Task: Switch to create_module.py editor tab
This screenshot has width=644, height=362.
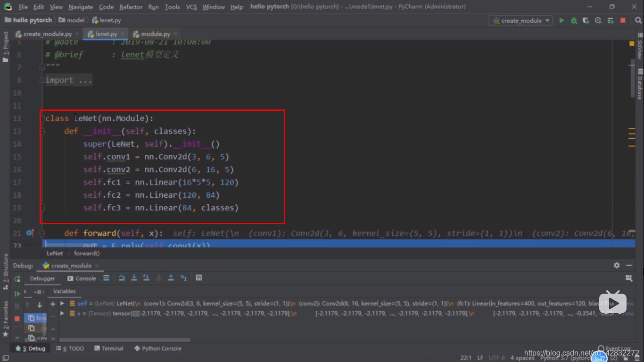Action: 47,34
